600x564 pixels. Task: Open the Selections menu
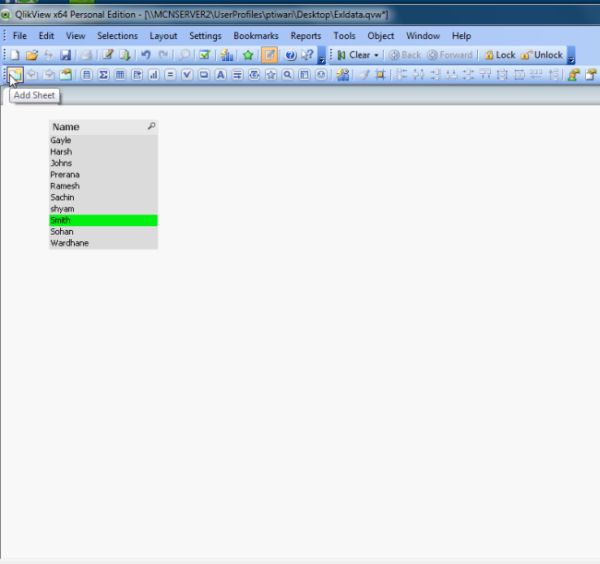click(117, 36)
